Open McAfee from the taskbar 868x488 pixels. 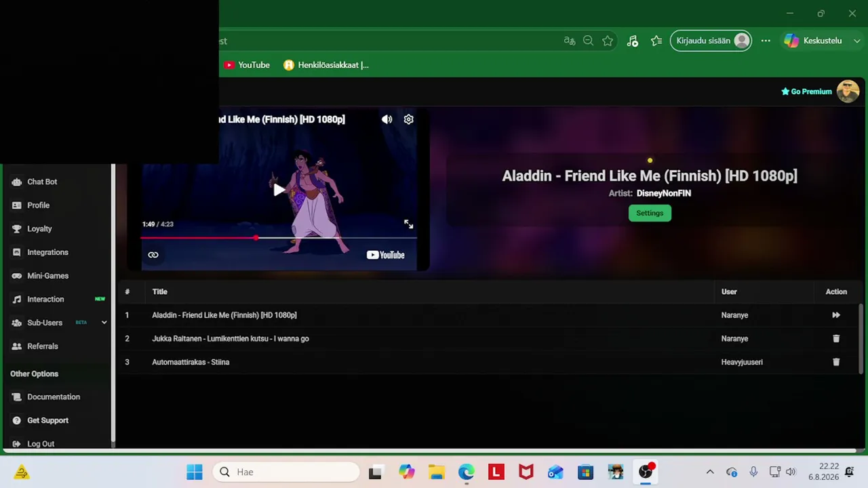tap(526, 472)
